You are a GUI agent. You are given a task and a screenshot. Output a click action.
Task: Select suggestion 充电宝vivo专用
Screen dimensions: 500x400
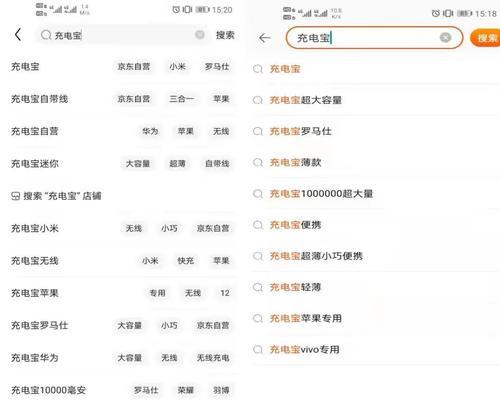pos(305,349)
